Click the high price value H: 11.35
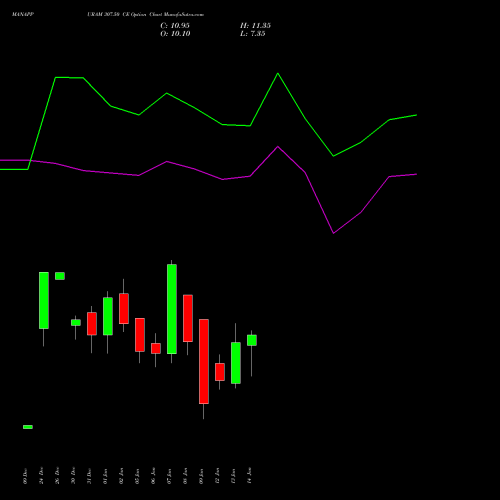 point(255,26)
